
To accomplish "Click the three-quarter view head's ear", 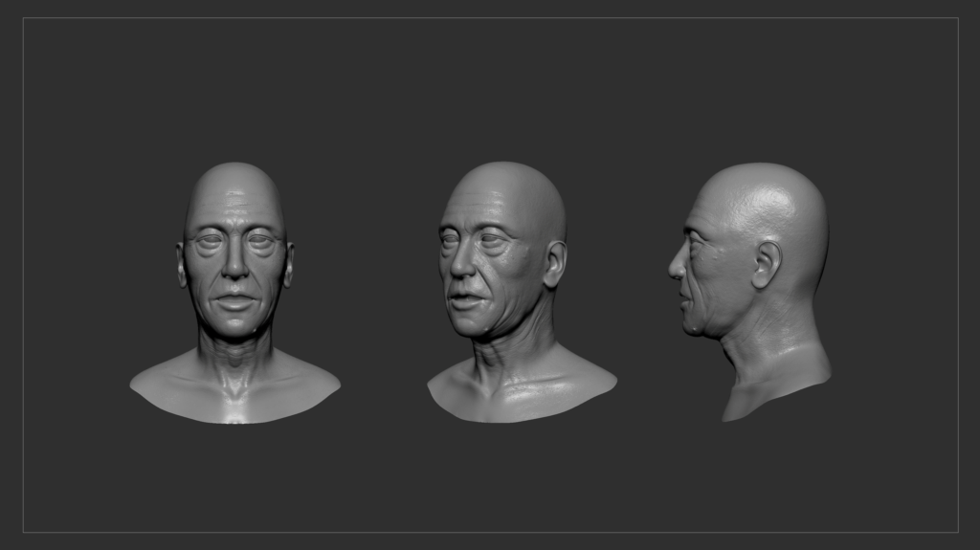I will coord(554,264).
